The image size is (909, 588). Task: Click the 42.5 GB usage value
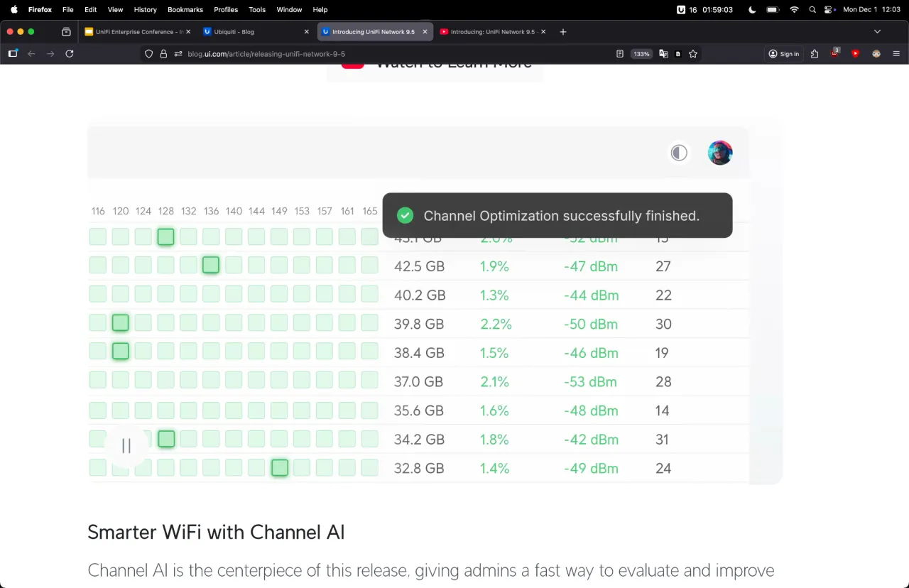pyautogui.click(x=419, y=266)
